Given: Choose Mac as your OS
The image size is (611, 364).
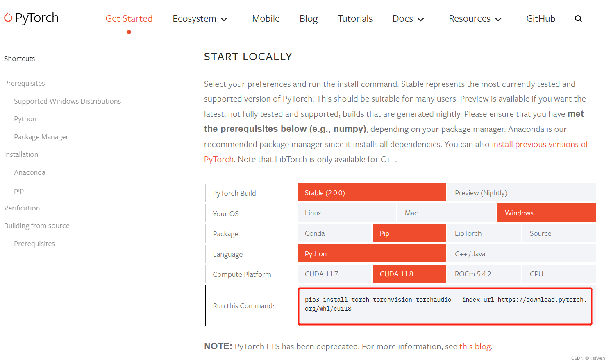Looking at the screenshot, I should (x=447, y=213).
